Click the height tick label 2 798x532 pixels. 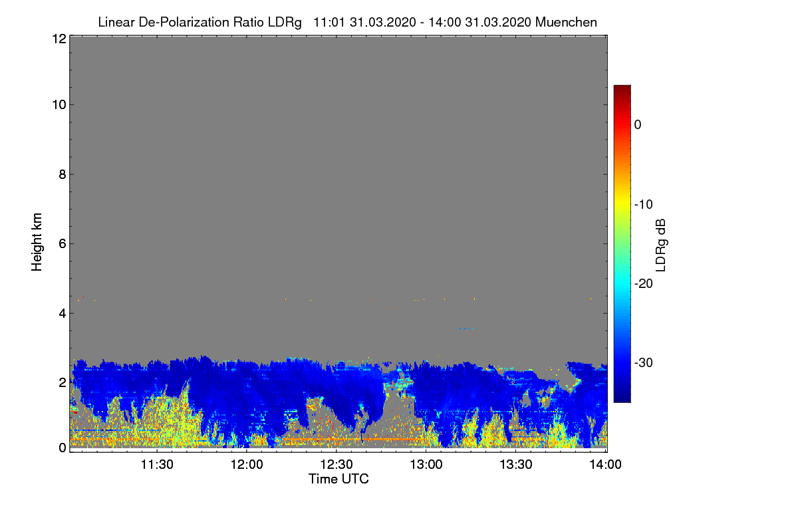click(x=61, y=382)
